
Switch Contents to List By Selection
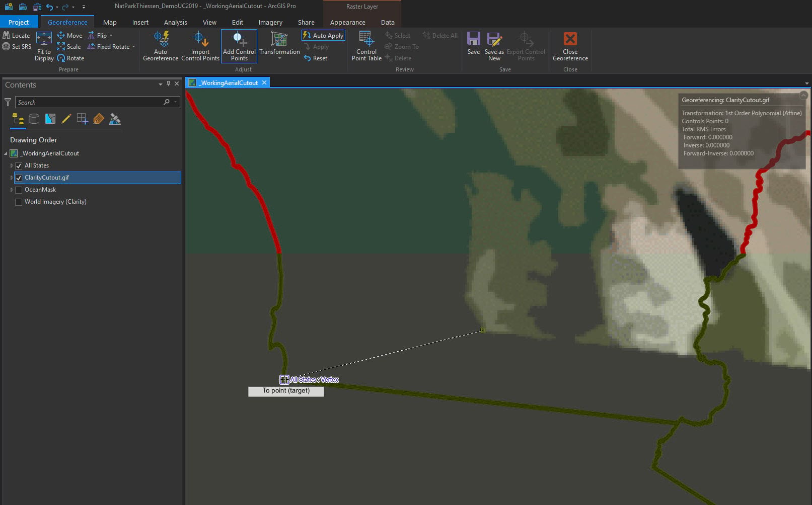pos(50,119)
